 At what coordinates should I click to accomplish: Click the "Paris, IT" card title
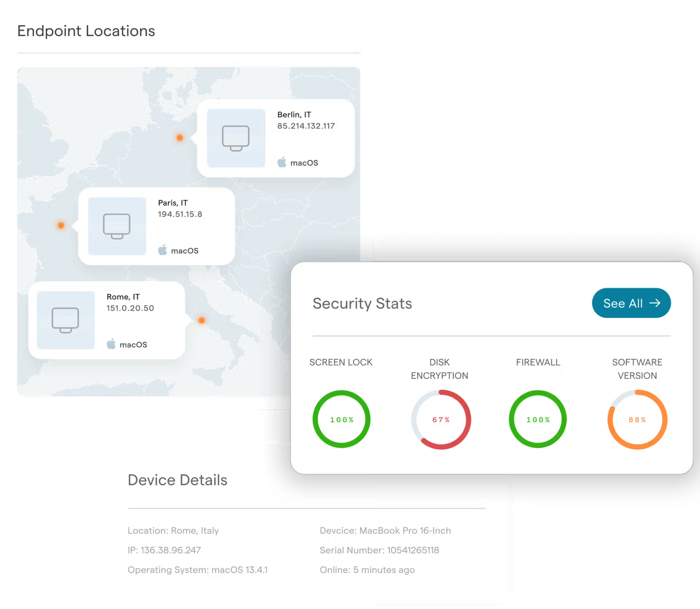coord(173,203)
